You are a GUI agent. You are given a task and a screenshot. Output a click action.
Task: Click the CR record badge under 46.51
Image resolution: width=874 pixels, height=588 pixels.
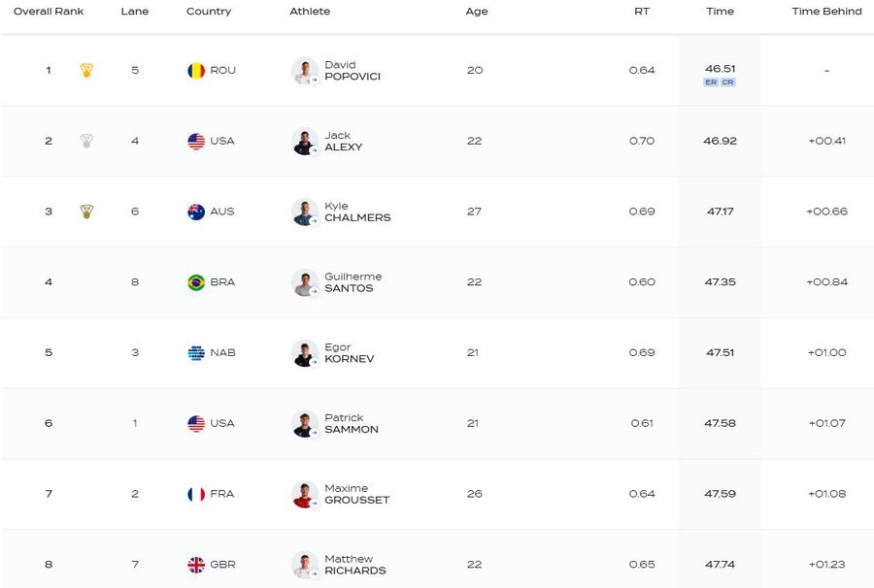coord(728,82)
